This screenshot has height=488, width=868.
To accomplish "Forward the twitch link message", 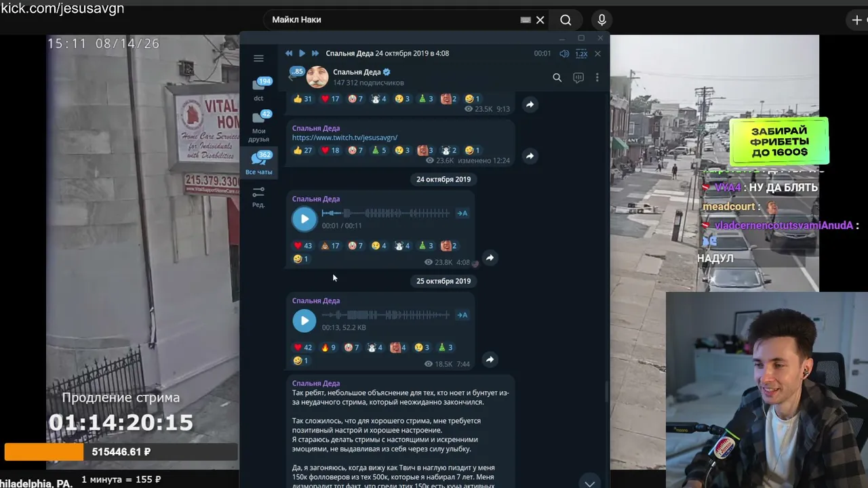I will 530,156.
